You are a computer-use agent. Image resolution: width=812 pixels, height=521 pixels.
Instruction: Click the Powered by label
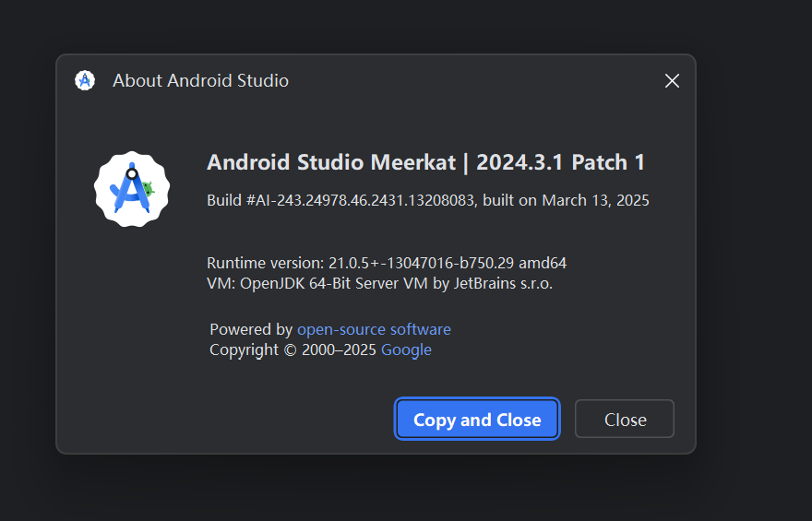pyautogui.click(x=251, y=329)
